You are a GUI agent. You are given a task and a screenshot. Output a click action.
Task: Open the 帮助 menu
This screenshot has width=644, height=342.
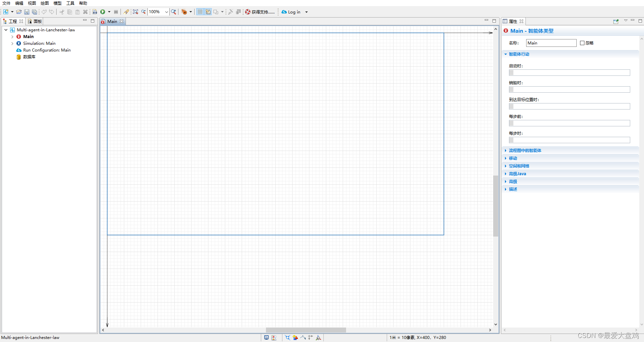(83, 3)
